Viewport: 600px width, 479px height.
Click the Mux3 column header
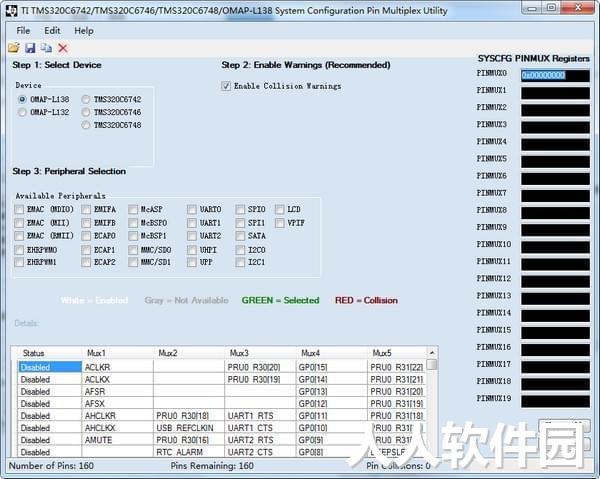(x=260, y=353)
